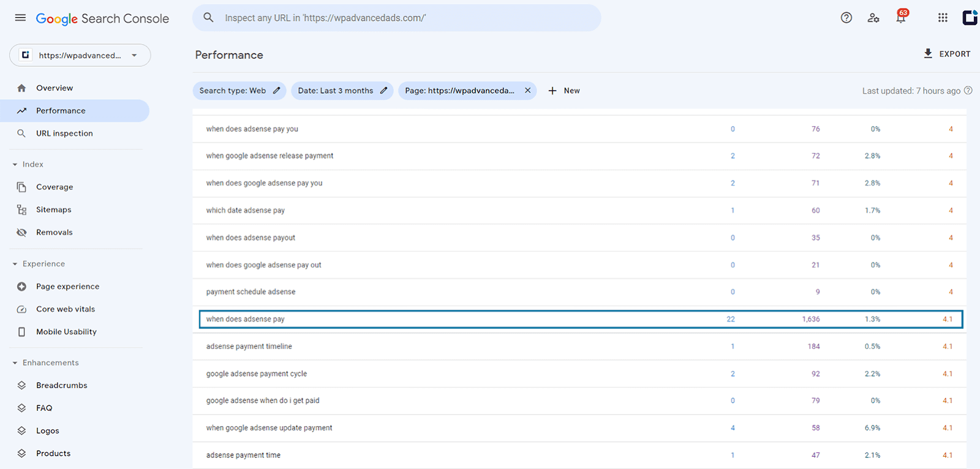Click the Mobile Usability phone icon

[22, 332]
